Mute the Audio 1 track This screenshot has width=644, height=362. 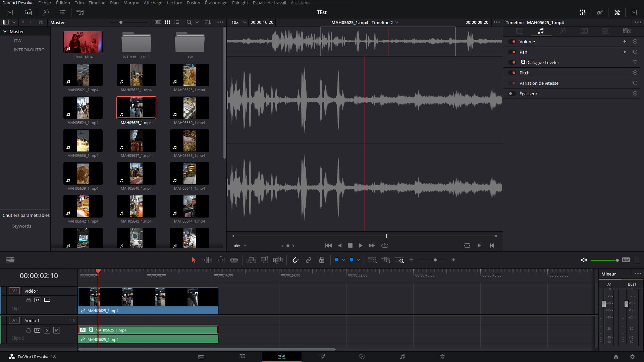pyautogui.click(x=57, y=330)
